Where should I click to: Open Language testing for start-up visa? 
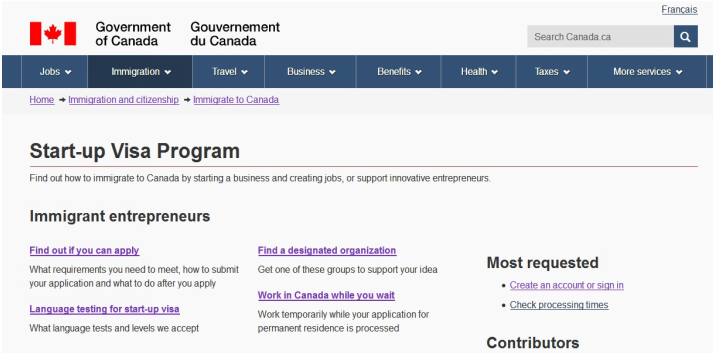pos(104,309)
